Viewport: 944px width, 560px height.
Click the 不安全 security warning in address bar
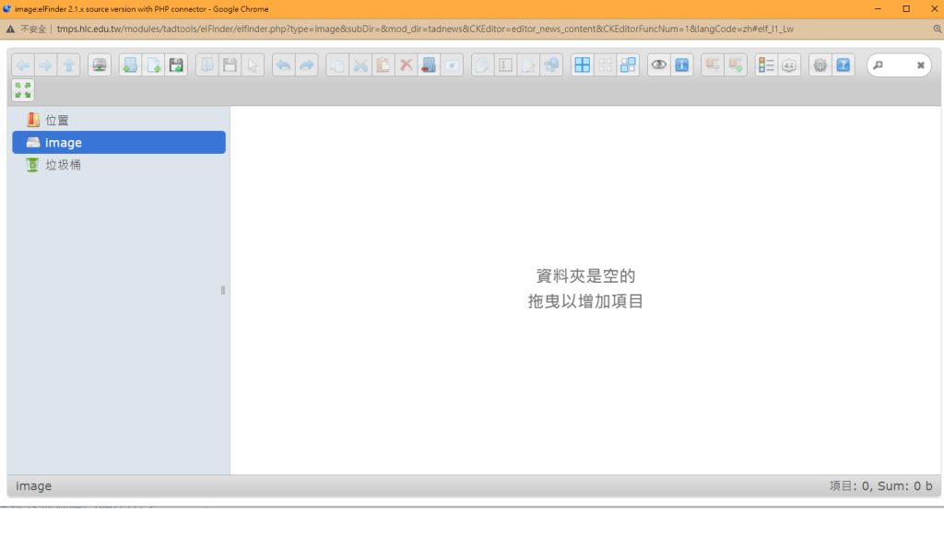pyautogui.click(x=27, y=29)
